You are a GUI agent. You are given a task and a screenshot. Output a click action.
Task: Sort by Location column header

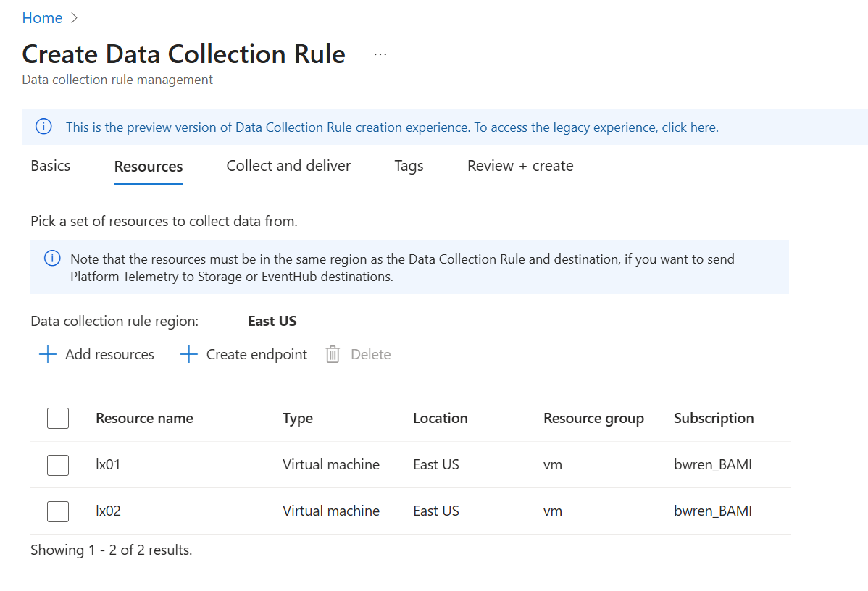440,418
